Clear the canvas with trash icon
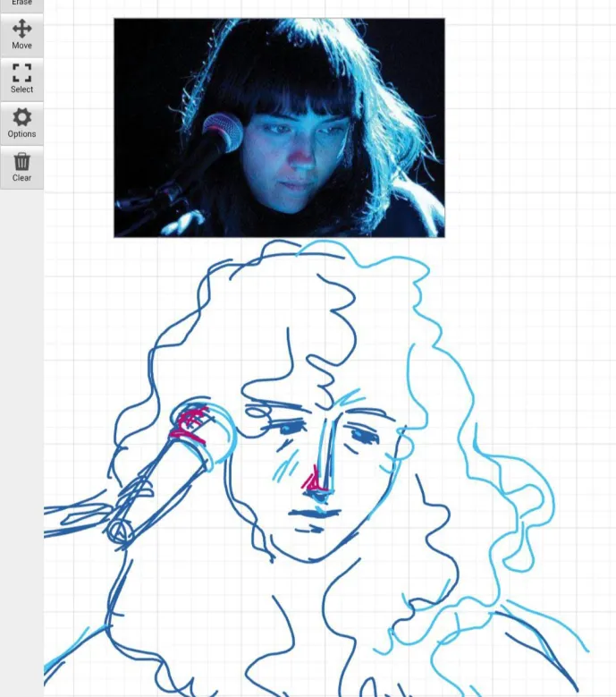Image resolution: width=616 pixels, height=697 pixels. coord(21,167)
